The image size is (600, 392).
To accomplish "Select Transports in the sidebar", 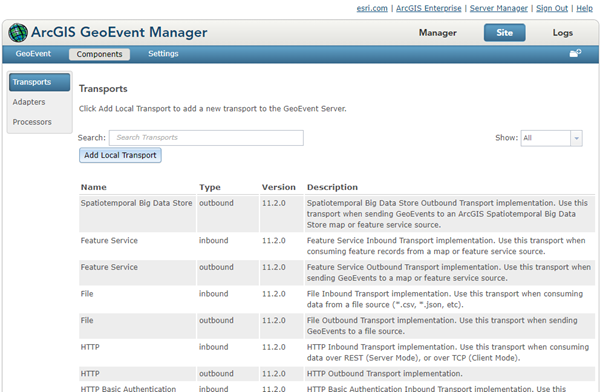I will (x=39, y=82).
